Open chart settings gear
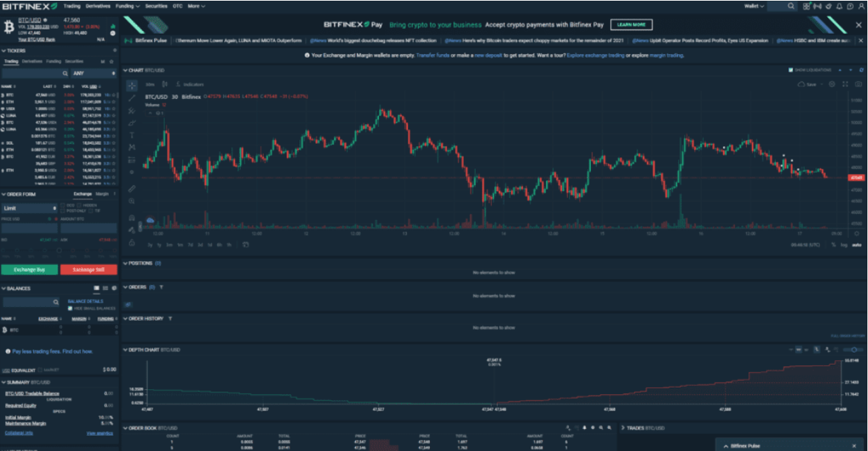 tap(832, 84)
